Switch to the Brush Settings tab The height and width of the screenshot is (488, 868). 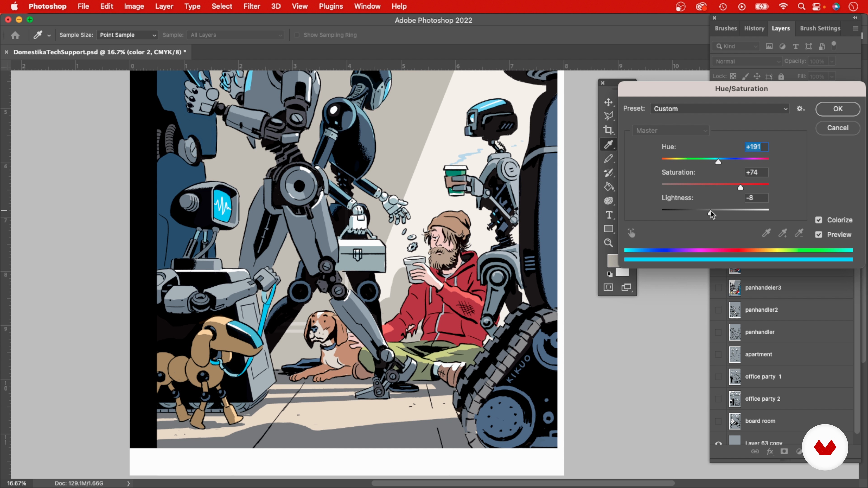[820, 28]
